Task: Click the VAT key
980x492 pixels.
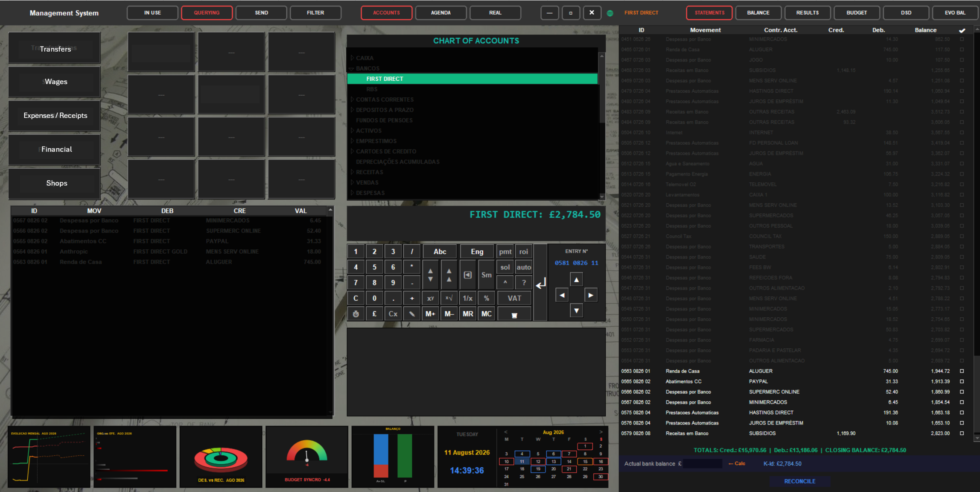Action: coord(514,298)
